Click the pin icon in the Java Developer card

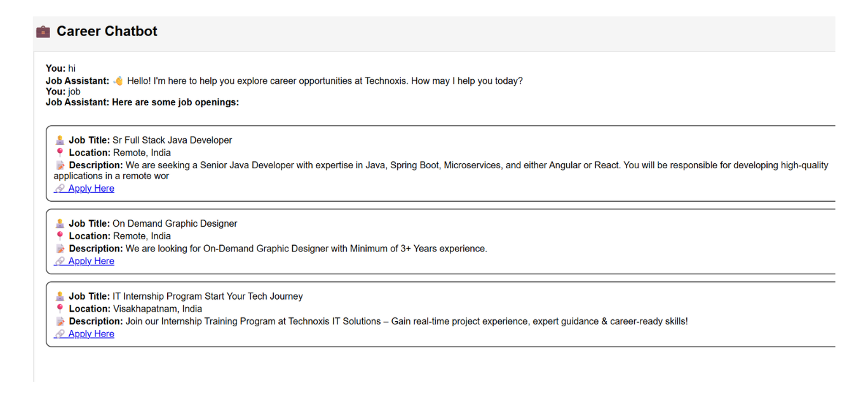click(60, 153)
